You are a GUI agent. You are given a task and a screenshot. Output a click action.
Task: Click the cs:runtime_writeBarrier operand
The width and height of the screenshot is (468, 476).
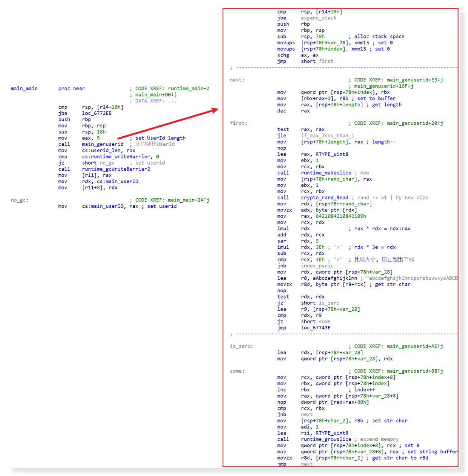pos(116,157)
